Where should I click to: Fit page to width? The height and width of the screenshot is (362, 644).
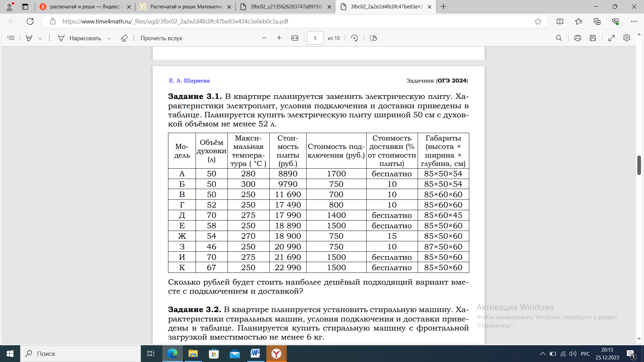point(295,38)
